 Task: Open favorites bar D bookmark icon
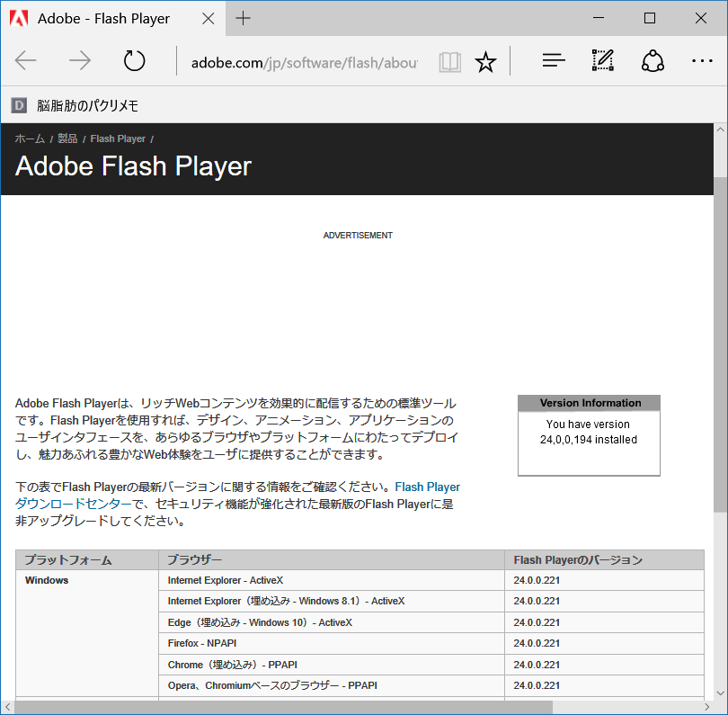pos(19,105)
